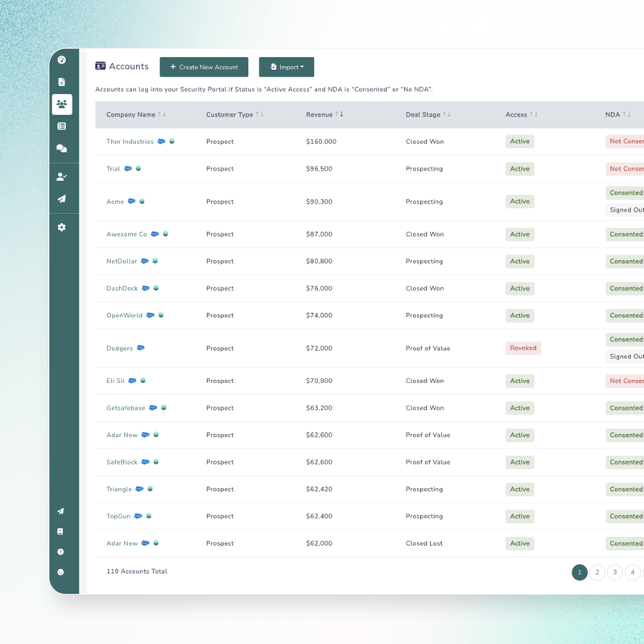Open page 2 of the accounts list
Screen dimensions: 644x644
pyautogui.click(x=597, y=572)
